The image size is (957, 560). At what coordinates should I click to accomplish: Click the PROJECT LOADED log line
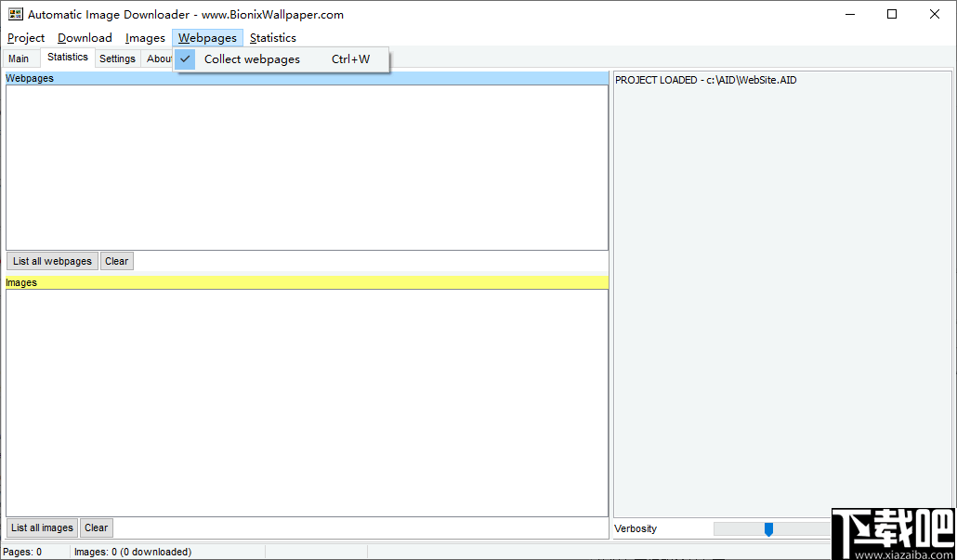click(705, 80)
